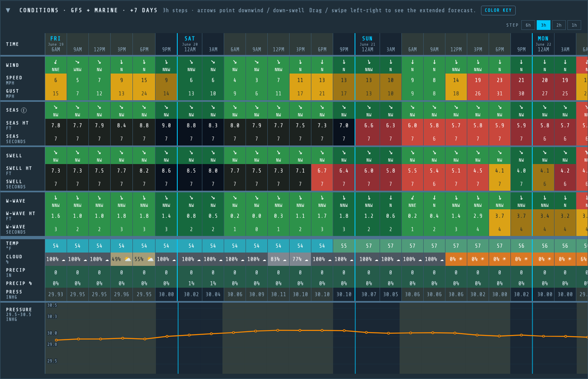Click Sunday 12PM 0% clear sun icon
Viewport: 588px width, 379px height.
coord(461,259)
